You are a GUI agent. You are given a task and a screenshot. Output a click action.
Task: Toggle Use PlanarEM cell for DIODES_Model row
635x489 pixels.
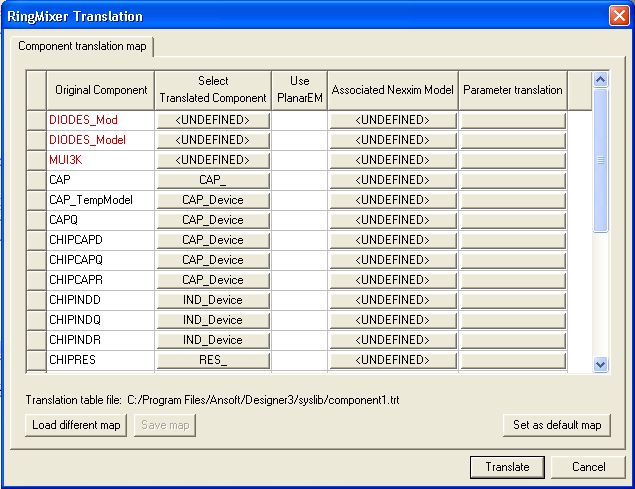pos(299,140)
